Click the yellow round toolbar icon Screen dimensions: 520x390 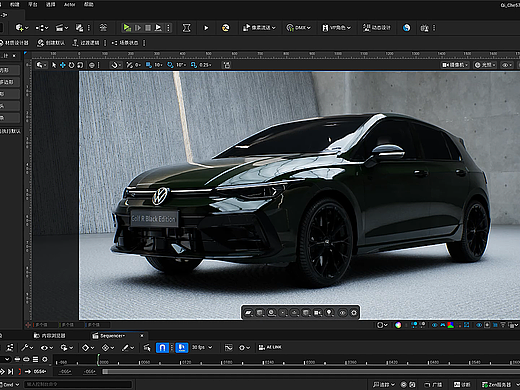[226, 28]
